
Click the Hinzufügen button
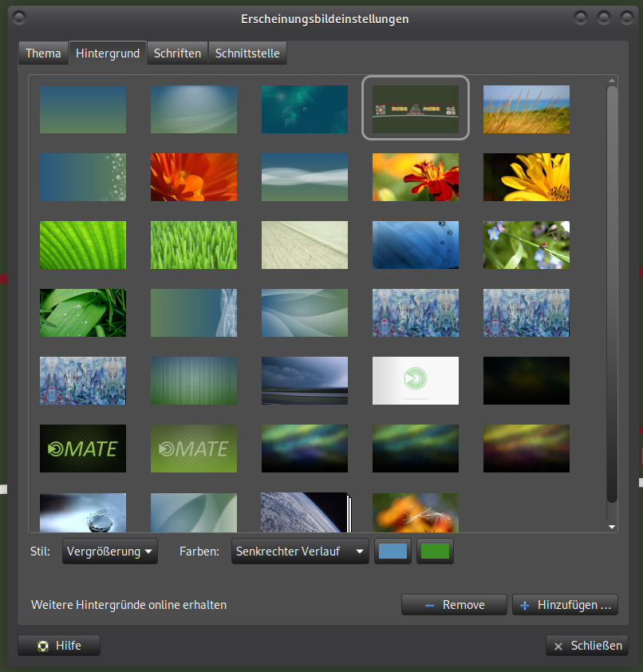coord(565,605)
